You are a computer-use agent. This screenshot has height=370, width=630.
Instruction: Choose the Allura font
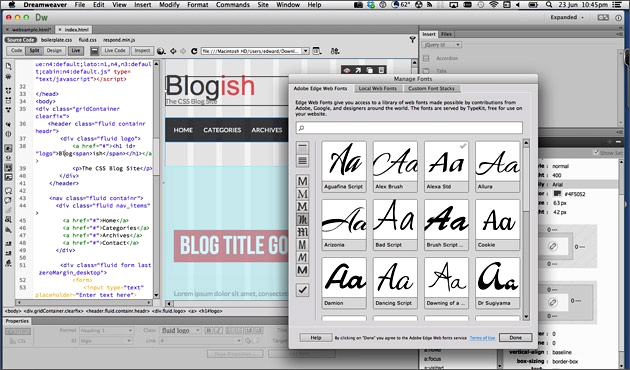(497, 166)
